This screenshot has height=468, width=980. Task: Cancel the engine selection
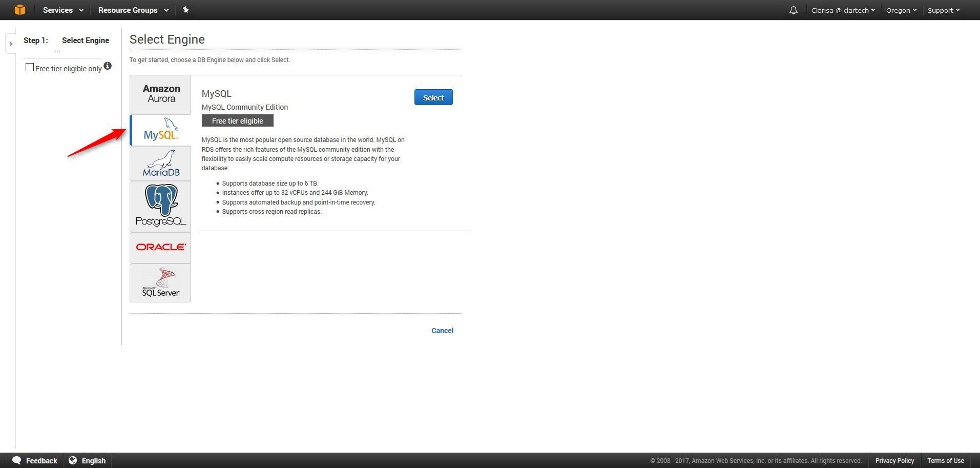pyautogui.click(x=442, y=331)
